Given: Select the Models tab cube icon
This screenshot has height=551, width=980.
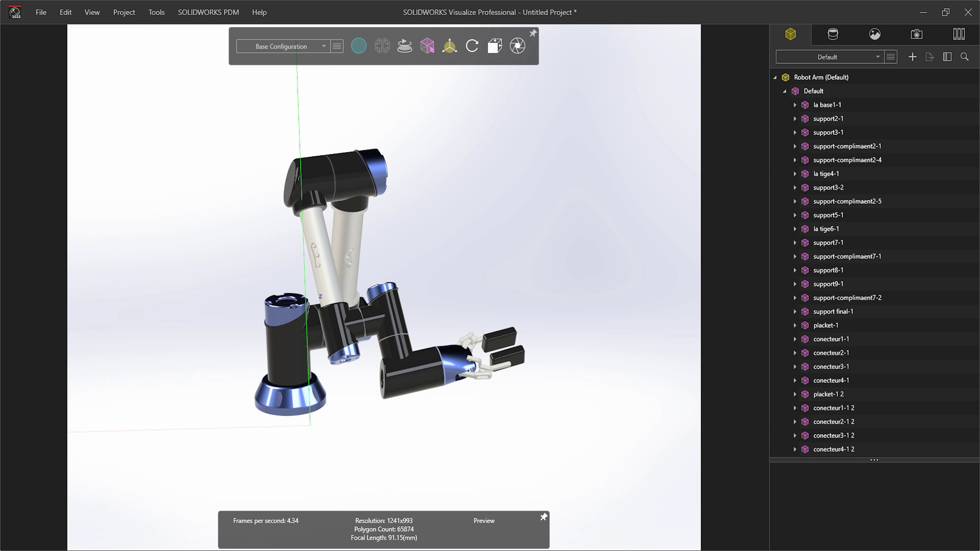Looking at the screenshot, I should (x=791, y=34).
